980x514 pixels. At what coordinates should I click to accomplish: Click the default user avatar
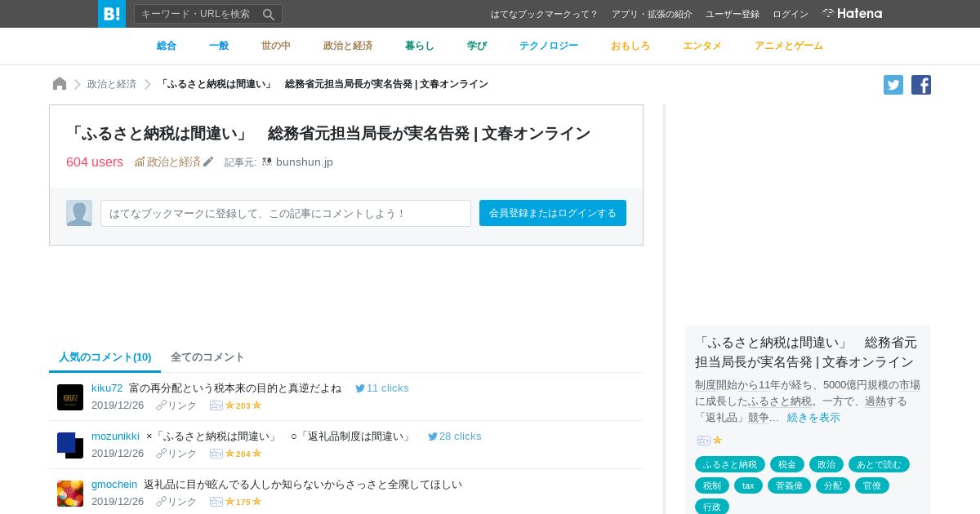(79, 213)
